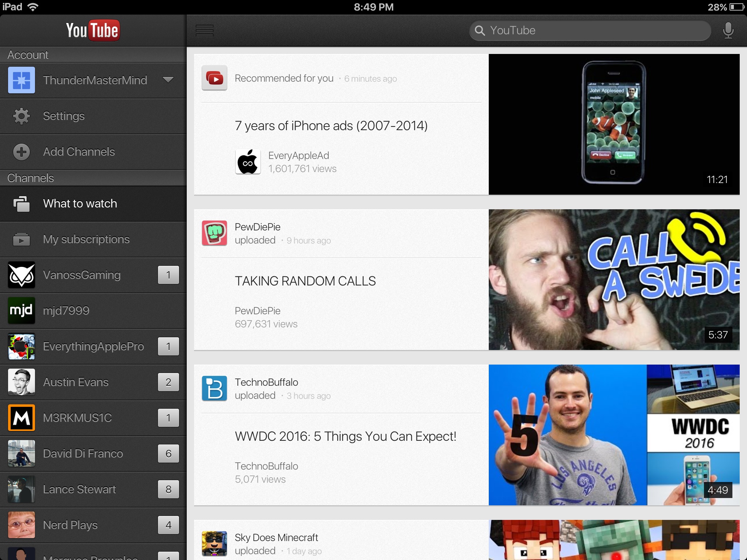Tap the hamburger menu icon
Viewport: 747px width, 560px height.
pyautogui.click(x=204, y=31)
